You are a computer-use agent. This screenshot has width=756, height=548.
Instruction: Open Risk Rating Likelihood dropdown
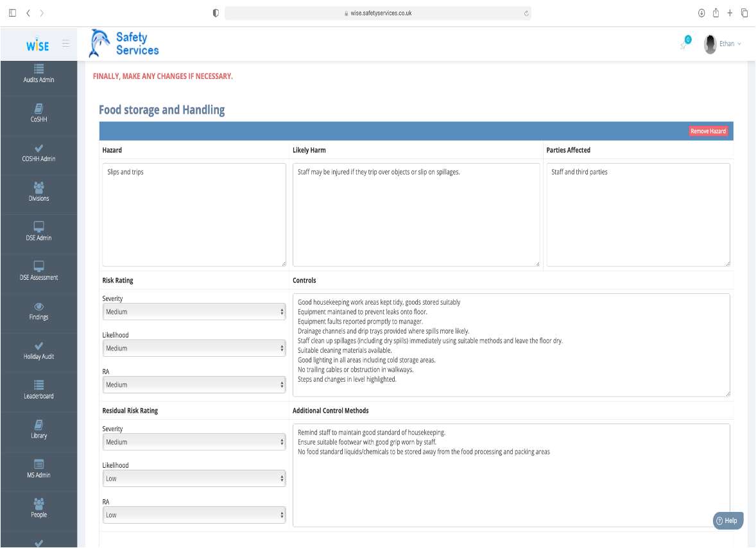[194, 348]
